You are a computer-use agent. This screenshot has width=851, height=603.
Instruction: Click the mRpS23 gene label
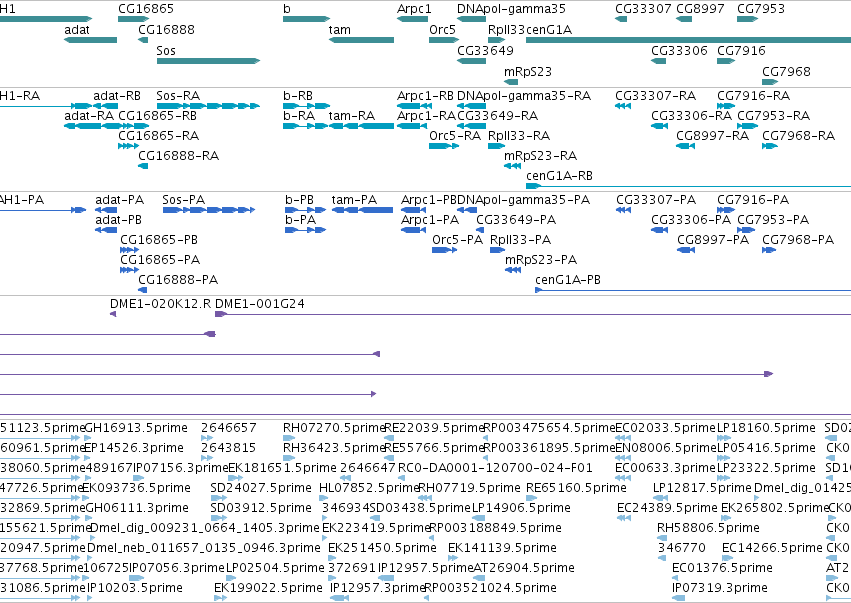click(528, 72)
